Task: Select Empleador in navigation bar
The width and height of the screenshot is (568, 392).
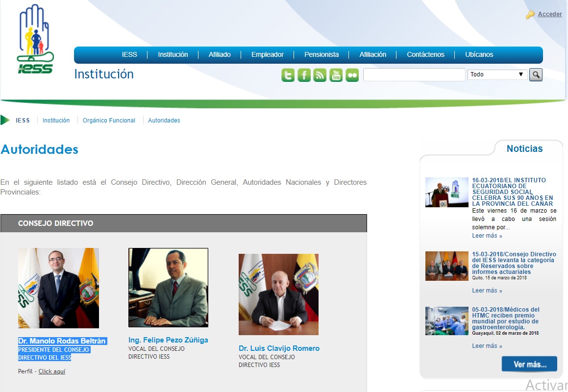Action: coord(267,55)
